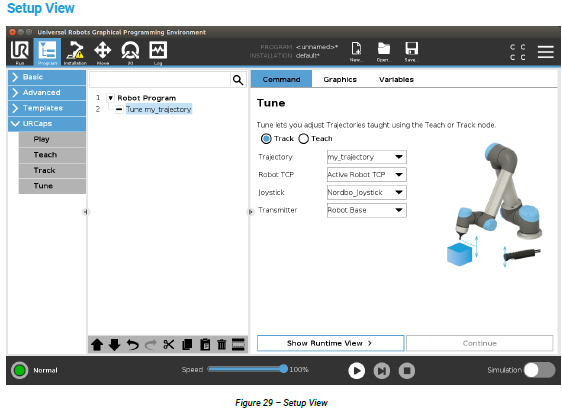Screen dimensions: 562x411
Task: Click the undo icon
Action: click(x=133, y=345)
